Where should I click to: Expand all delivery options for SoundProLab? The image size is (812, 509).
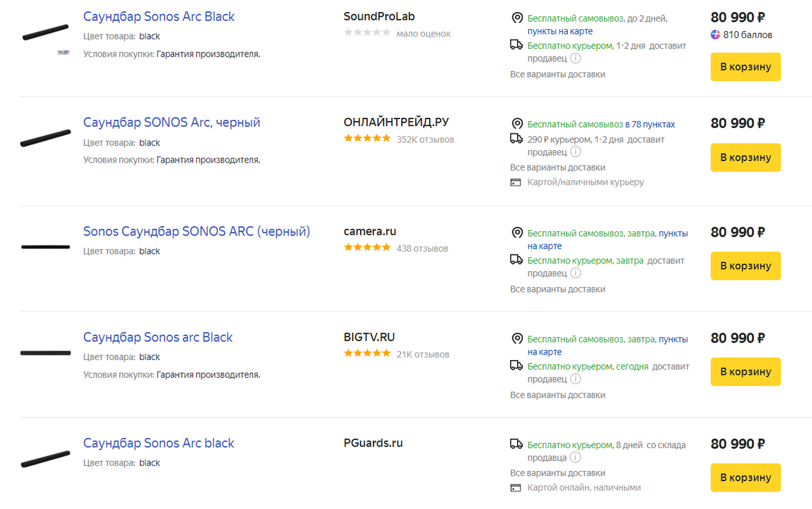(558, 74)
